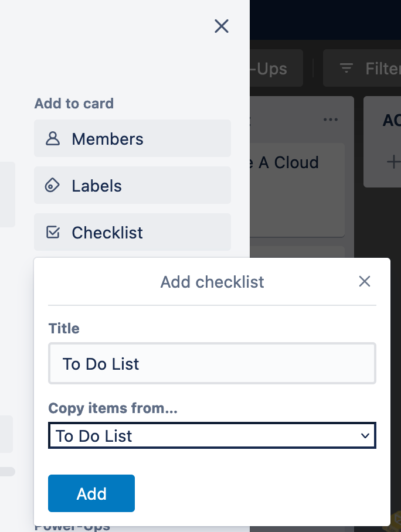Click the Labels tag icon
This screenshot has height=532, width=401.
53,186
